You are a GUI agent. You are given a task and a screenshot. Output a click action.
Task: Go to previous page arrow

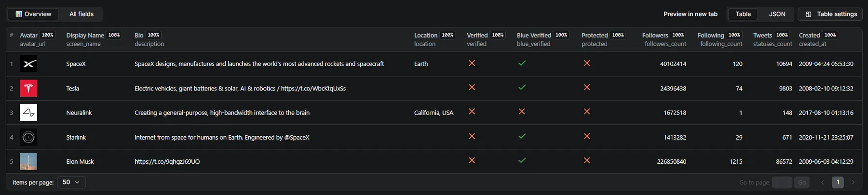[x=823, y=182]
